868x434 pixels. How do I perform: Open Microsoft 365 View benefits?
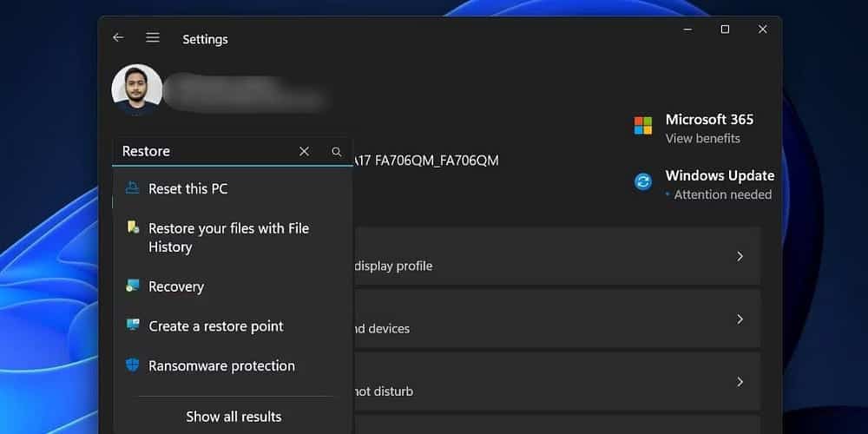702,138
